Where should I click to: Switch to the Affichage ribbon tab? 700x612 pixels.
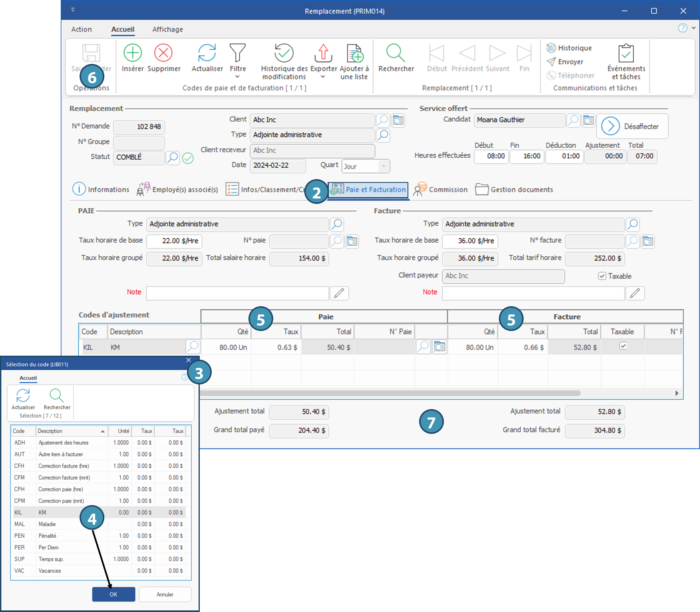[167, 30]
